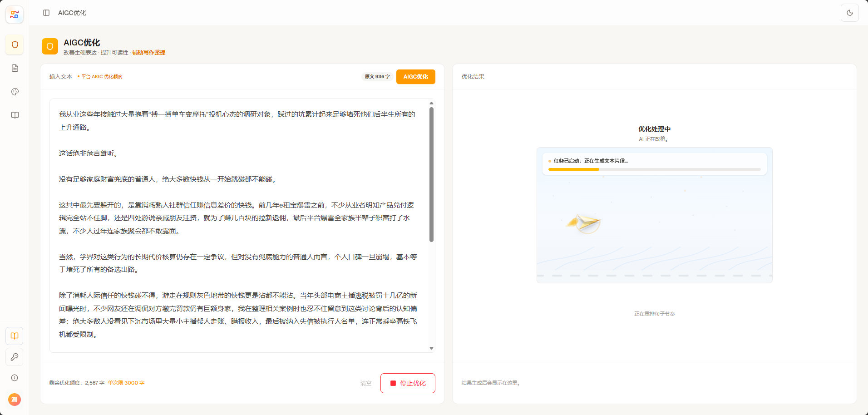Click the text area scroll up arrow
This screenshot has width=868, height=415.
(431, 103)
